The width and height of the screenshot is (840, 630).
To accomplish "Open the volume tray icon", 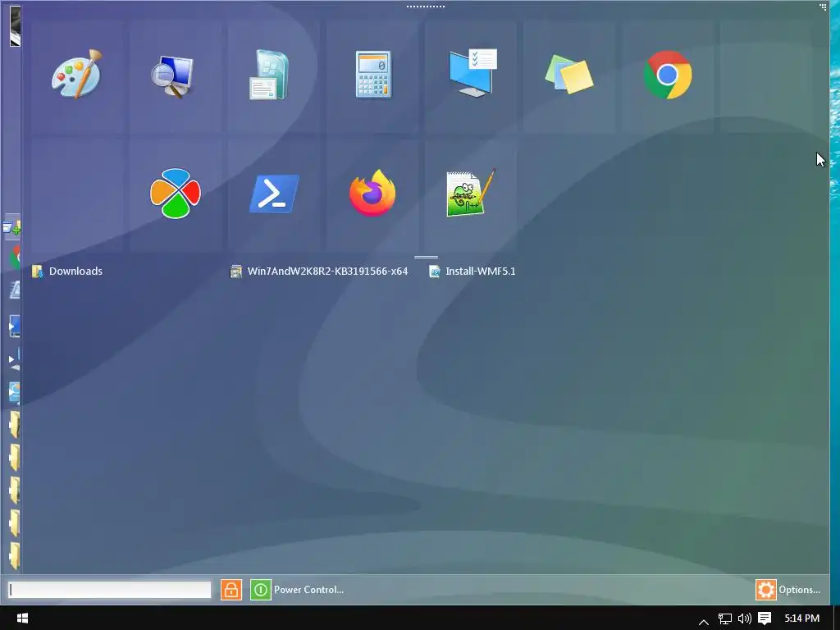I will click(745, 619).
